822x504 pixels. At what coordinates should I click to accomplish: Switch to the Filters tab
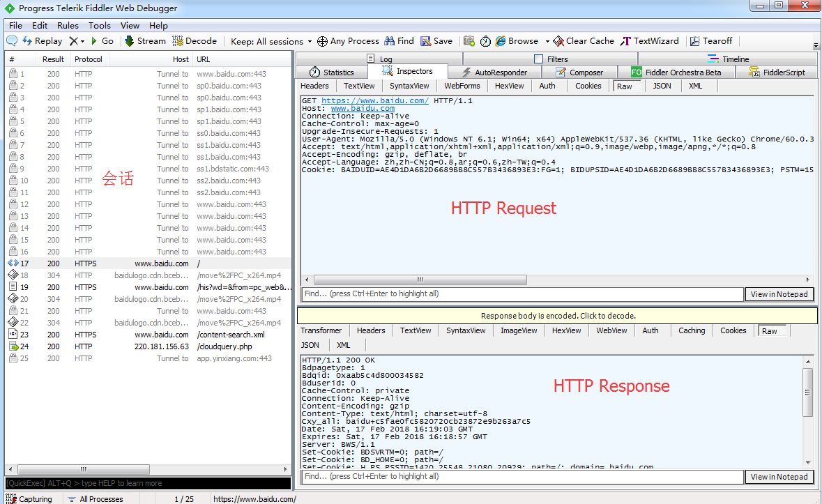[551, 59]
